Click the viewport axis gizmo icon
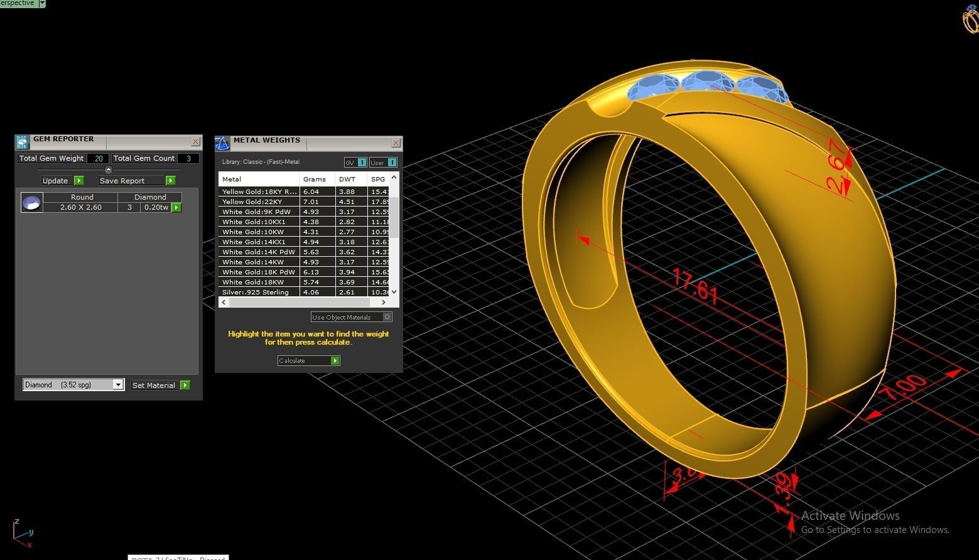The width and height of the screenshot is (979, 560). 22,534
